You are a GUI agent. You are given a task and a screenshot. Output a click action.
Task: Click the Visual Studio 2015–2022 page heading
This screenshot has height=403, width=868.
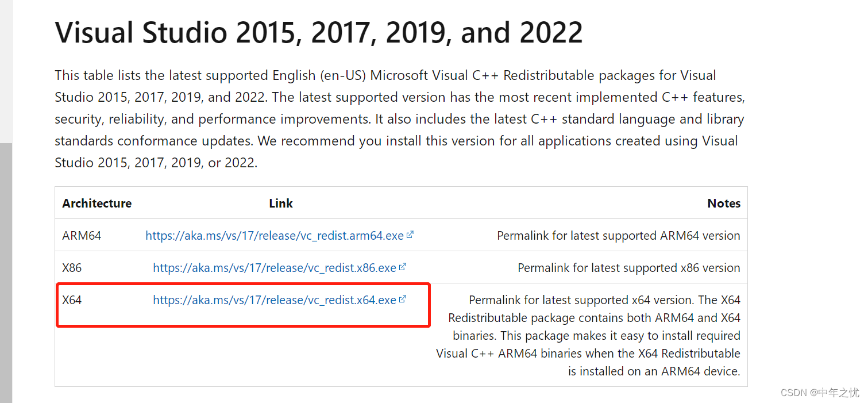coord(319,32)
